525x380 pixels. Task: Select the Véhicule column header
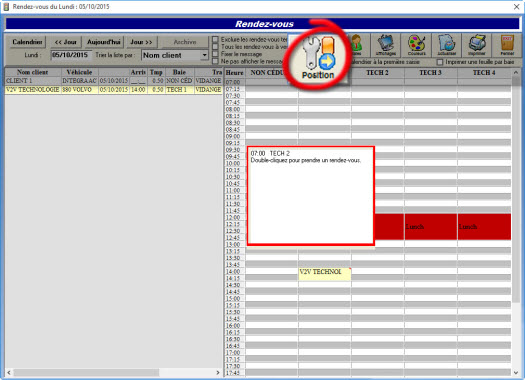[x=79, y=72]
